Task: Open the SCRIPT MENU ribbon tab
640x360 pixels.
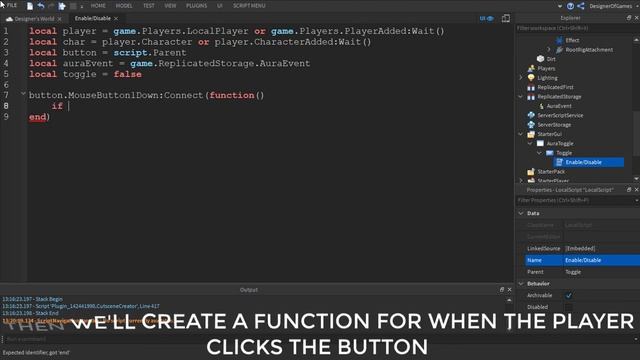Action: point(249,6)
